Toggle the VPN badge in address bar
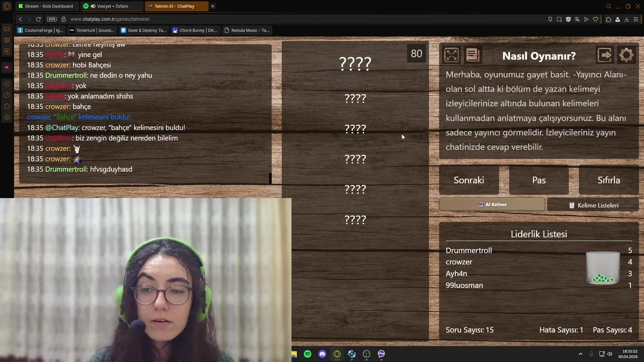This screenshot has height=362, width=644. coord(52,19)
